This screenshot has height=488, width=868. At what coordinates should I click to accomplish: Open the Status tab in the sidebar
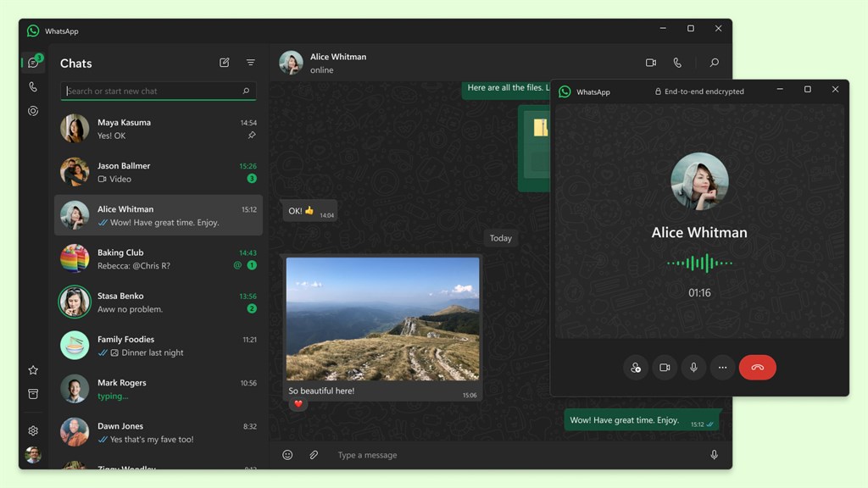point(33,111)
